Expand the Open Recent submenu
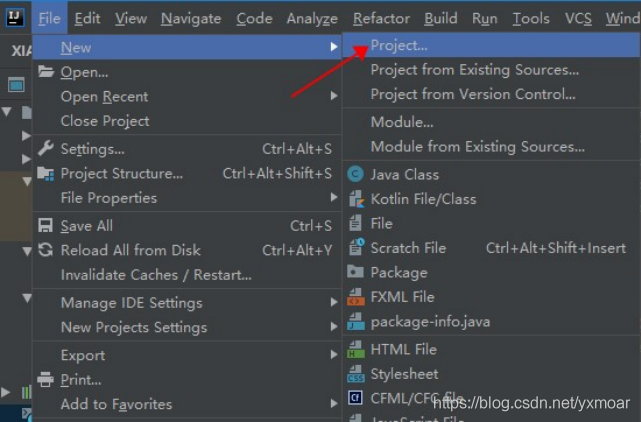Viewport: 641px width, 422px height. (x=105, y=97)
